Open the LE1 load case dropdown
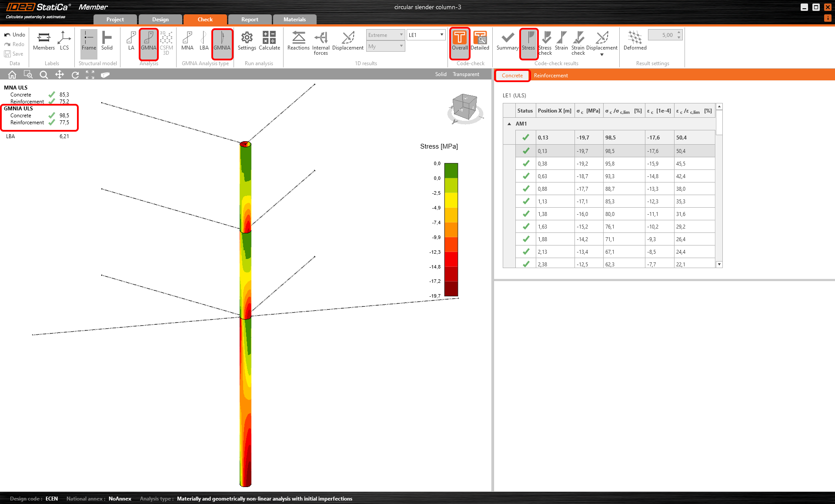The width and height of the screenshot is (835, 504). [x=426, y=35]
